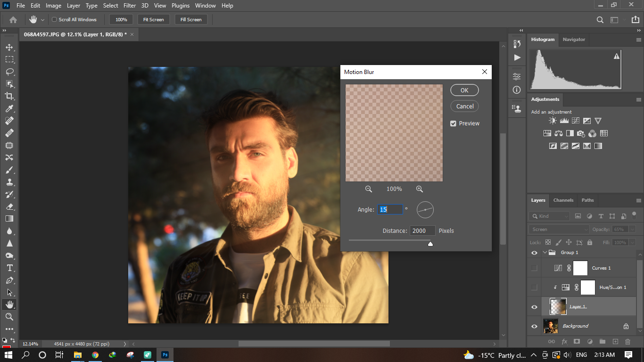Toggle layer filtering switch on/off
Screen dimensions: 644x362
click(634, 214)
